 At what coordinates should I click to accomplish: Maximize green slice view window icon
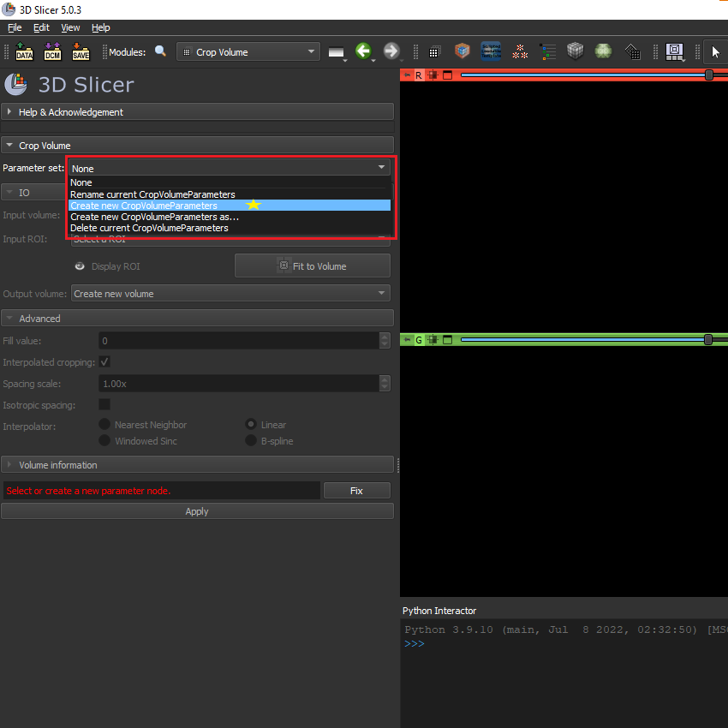coord(448,340)
